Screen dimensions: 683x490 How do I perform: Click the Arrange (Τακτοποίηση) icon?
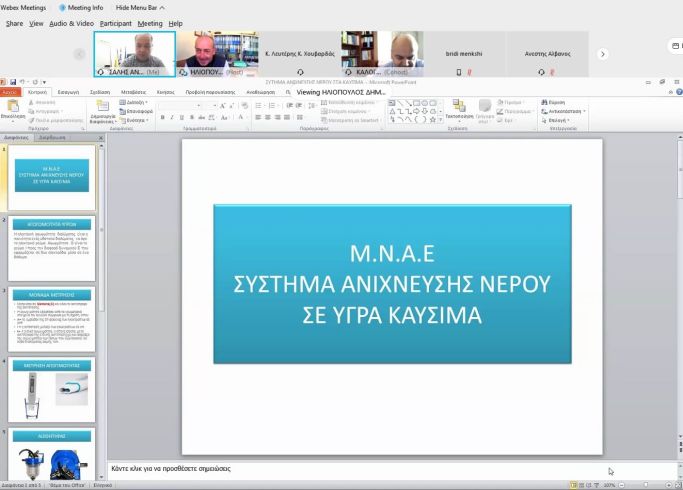point(459,108)
